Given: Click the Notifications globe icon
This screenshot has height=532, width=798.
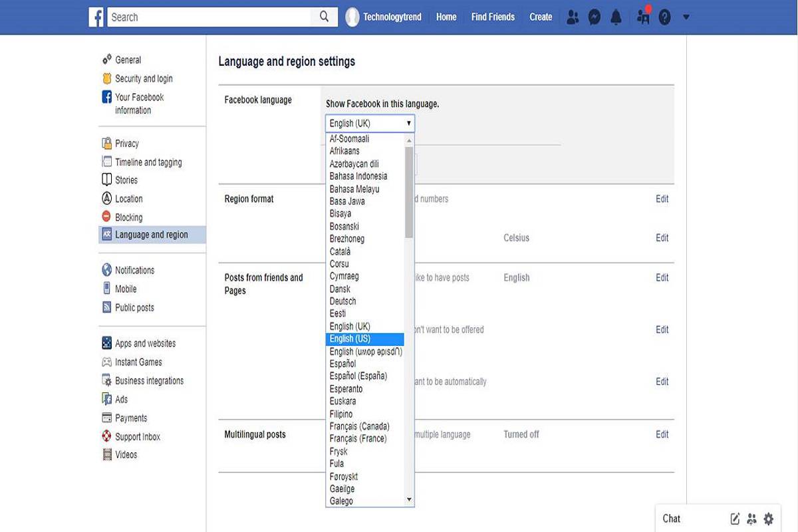Looking at the screenshot, I should coord(106,270).
